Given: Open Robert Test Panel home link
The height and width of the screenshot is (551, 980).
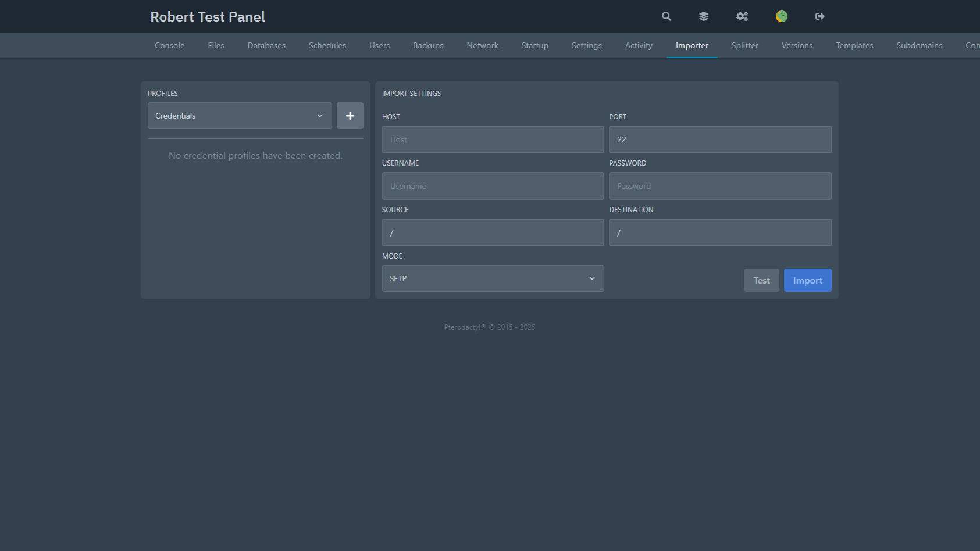Looking at the screenshot, I should pyautogui.click(x=208, y=17).
